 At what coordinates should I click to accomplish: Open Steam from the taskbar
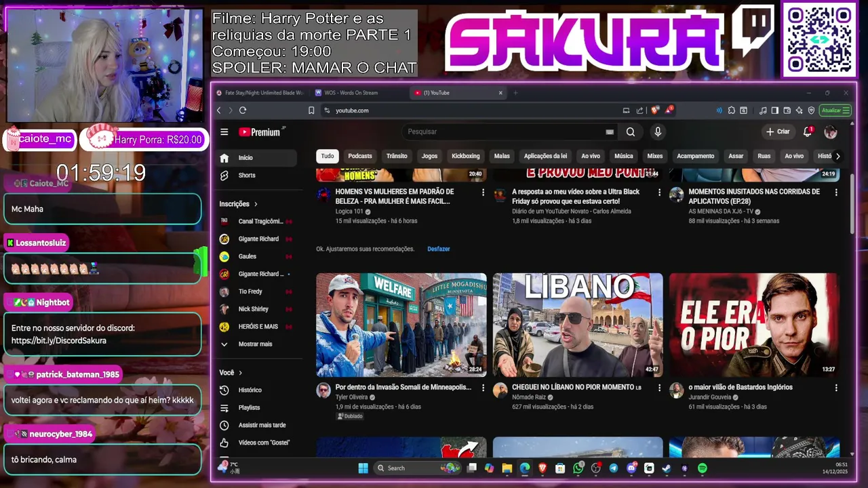(667, 468)
